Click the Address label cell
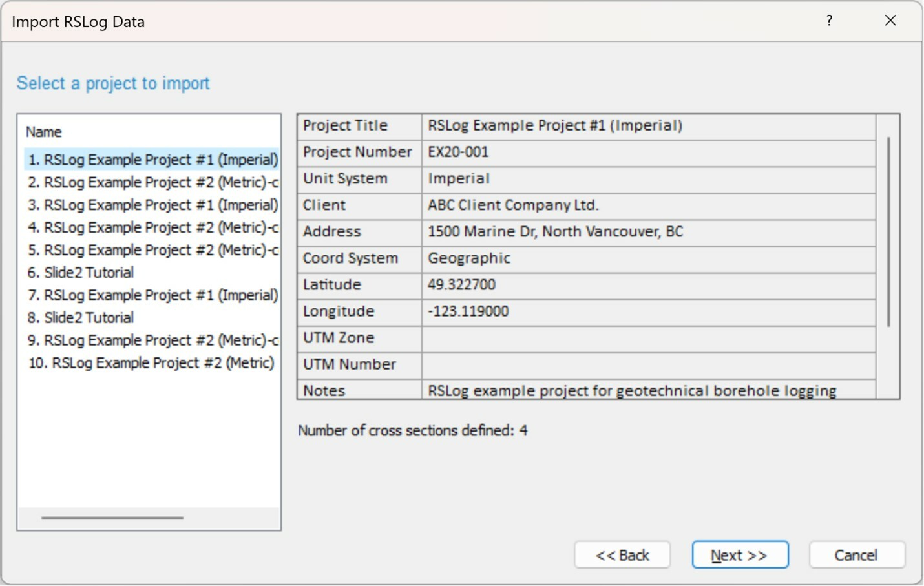Image resolution: width=924 pixels, height=586 pixels. tap(359, 232)
